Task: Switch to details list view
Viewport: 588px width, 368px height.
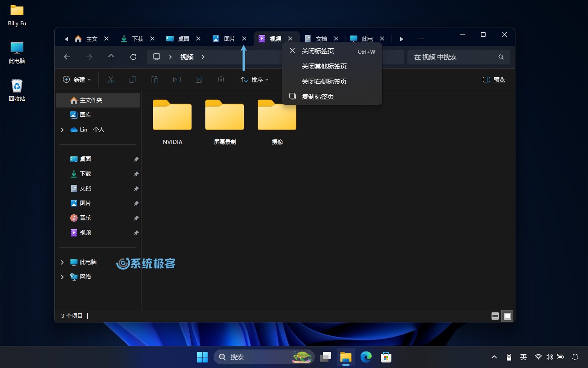Action: click(495, 316)
